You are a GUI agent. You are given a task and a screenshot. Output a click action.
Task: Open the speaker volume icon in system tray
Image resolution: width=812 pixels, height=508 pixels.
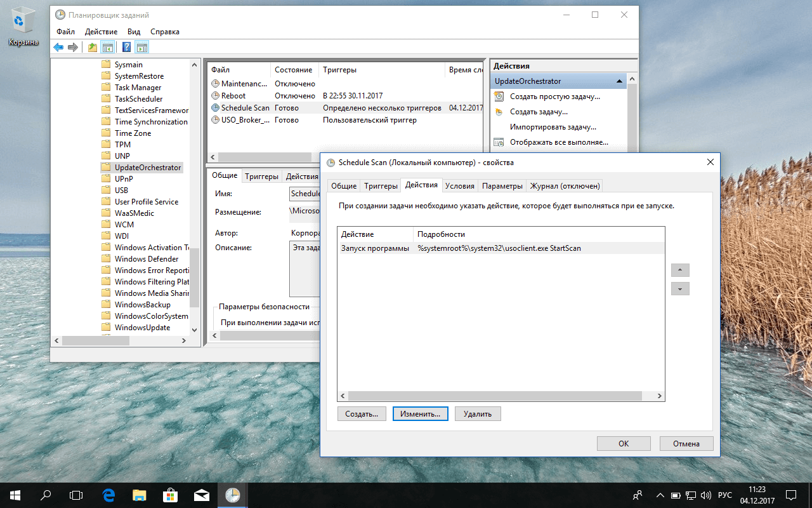coord(706,495)
